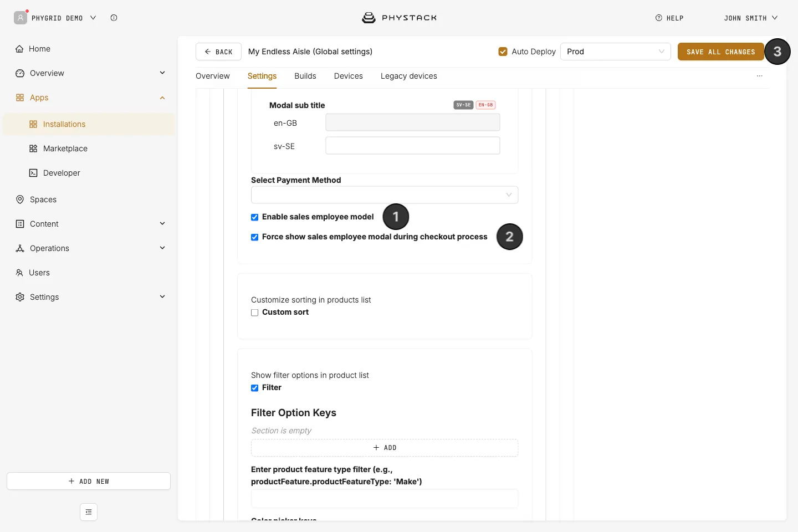Click the Operations sidebar icon

click(20, 248)
